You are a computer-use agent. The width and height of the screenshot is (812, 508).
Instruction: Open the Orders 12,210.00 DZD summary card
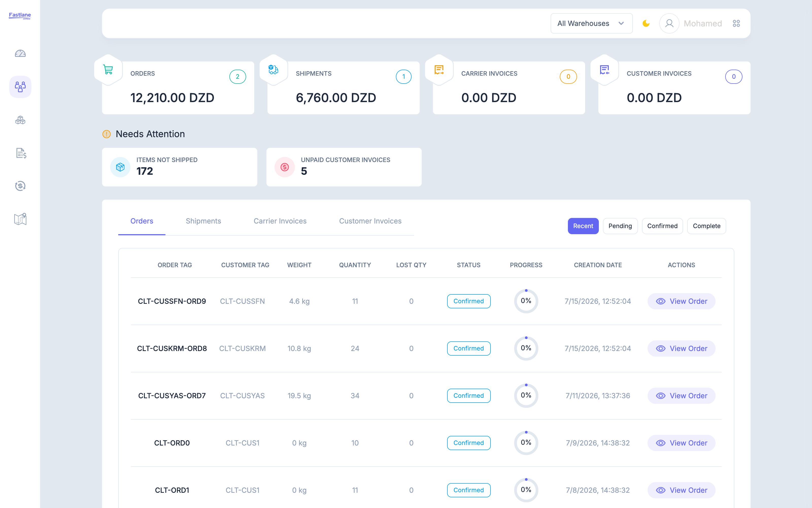pos(178,88)
